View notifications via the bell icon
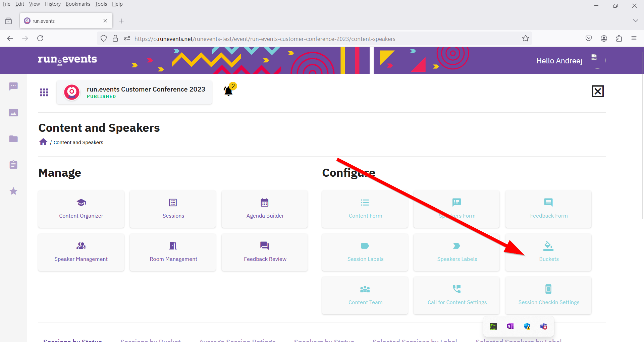 click(x=228, y=91)
